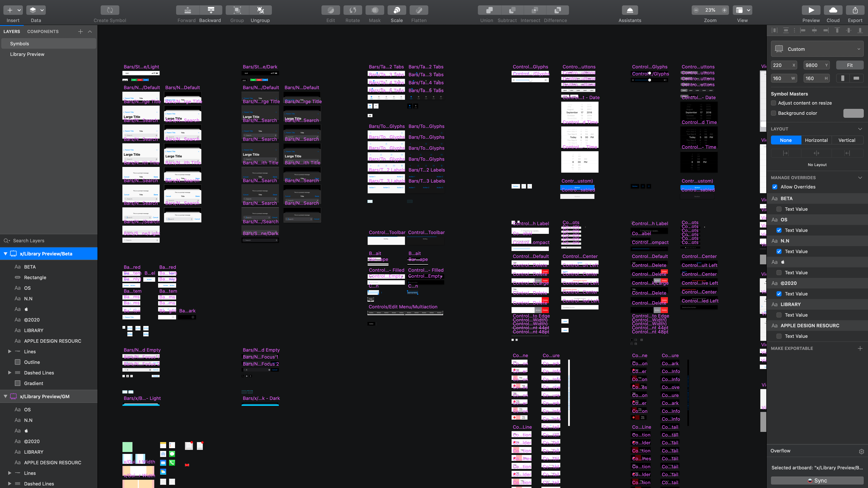Apply Intersect boolean operation
This screenshot has height=488, width=868.
(x=535, y=10)
